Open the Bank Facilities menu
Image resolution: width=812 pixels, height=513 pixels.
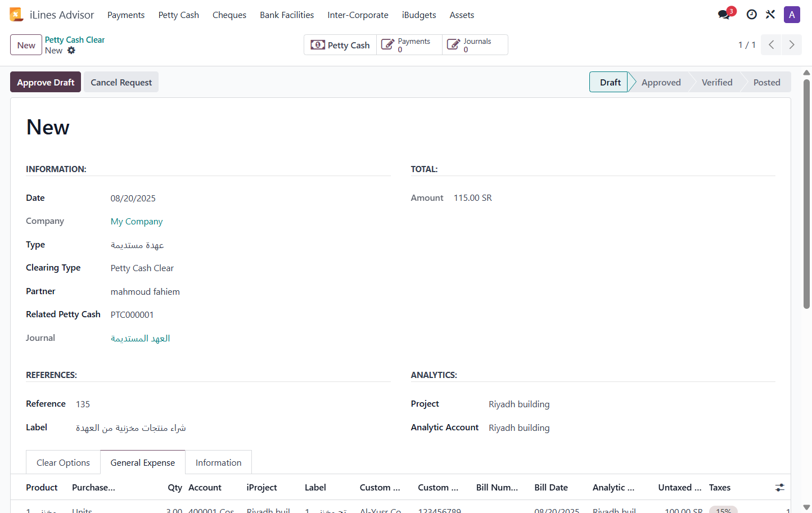click(287, 15)
